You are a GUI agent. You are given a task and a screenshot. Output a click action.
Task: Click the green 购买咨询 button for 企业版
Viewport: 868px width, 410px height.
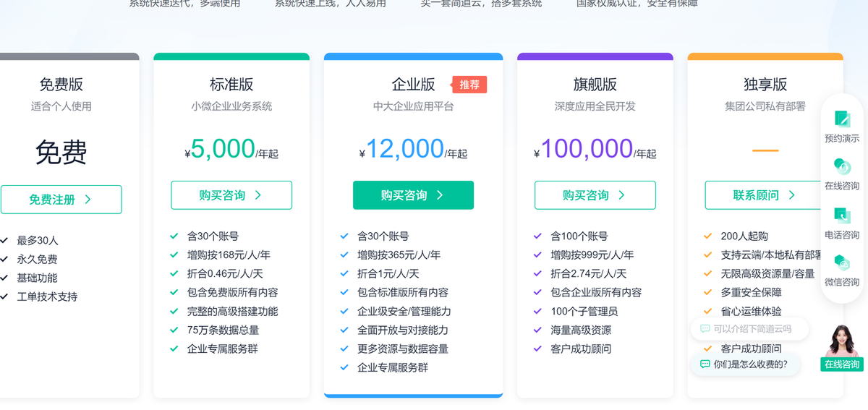click(x=413, y=195)
